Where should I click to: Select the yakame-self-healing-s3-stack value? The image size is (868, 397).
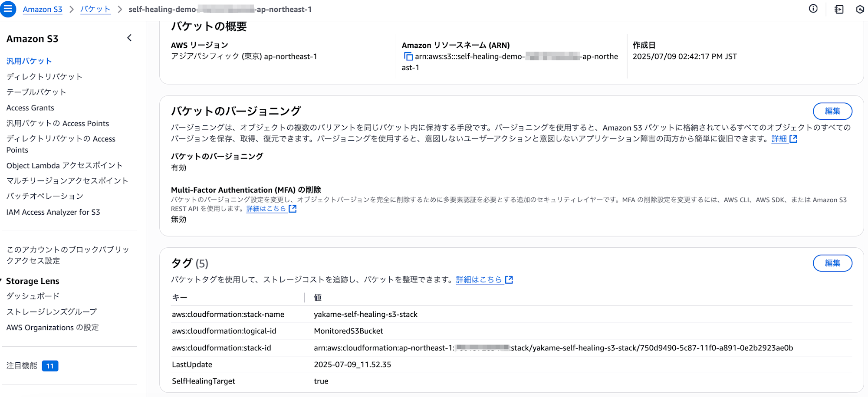point(365,315)
